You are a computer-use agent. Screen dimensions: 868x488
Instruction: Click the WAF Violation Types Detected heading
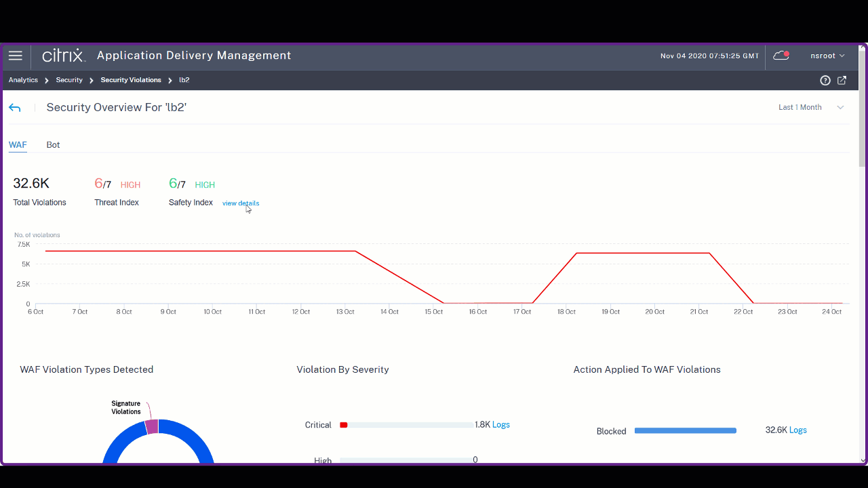pyautogui.click(x=87, y=369)
